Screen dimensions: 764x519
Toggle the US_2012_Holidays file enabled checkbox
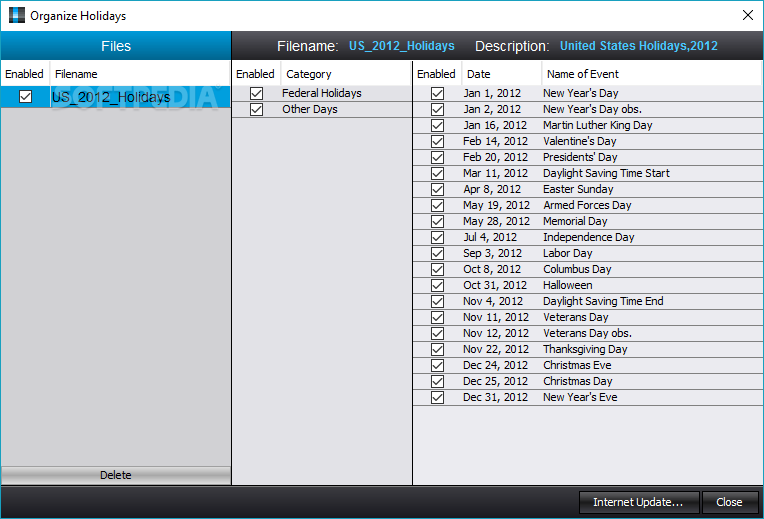25,96
